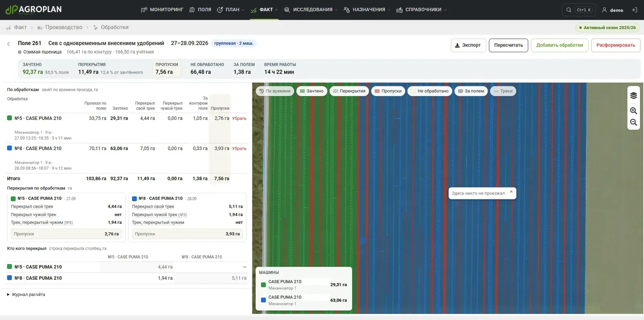Click the blue swatch of №8 CASE PUMA 210 row
Image resolution: width=644 pixels, height=320 pixels.
click(x=10, y=148)
